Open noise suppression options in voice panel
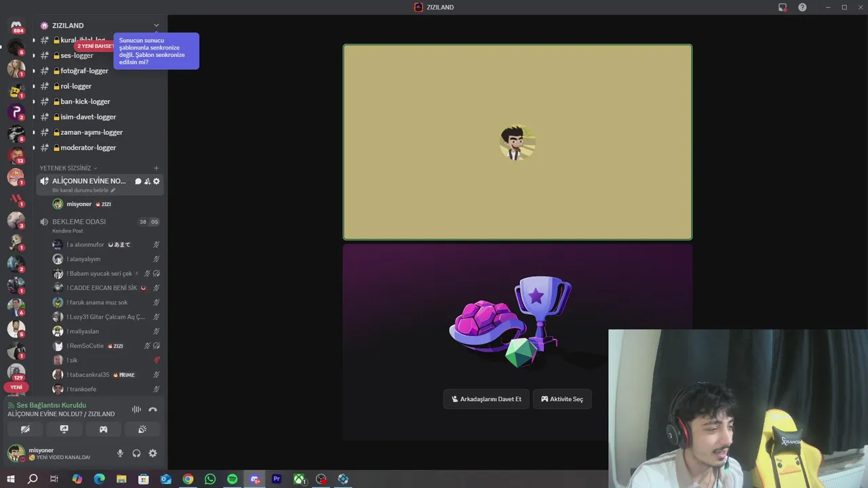Viewport: 868px width, 488px height. pos(136,409)
